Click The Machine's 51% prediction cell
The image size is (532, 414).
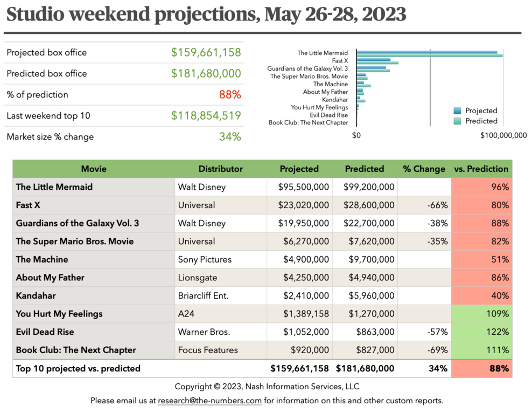pyautogui.click(x=500, y=259)
